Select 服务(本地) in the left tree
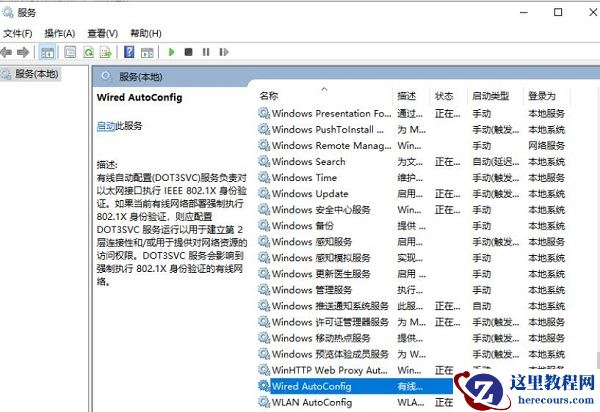 click(x=36, y=74)
